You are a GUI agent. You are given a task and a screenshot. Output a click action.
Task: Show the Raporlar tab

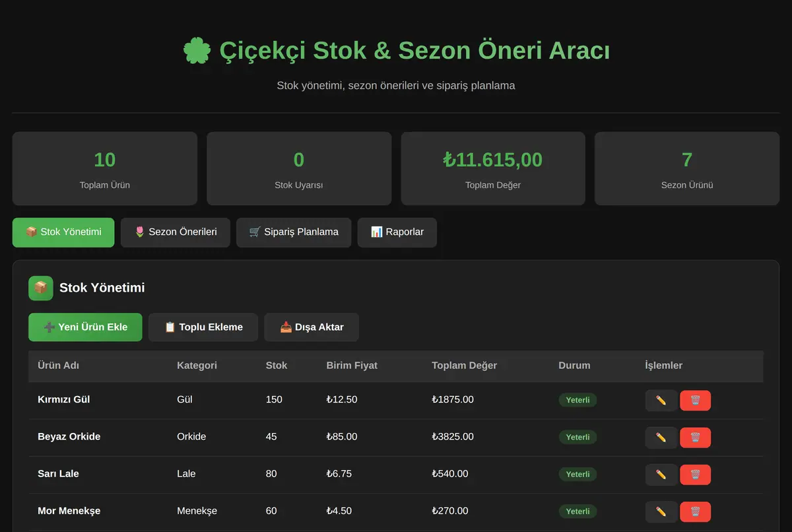(397, 232)
